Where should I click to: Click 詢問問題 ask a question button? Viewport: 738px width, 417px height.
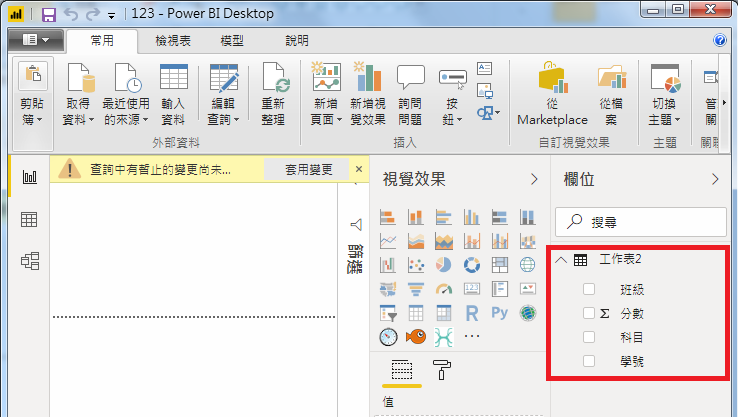[x=410, y=94]
